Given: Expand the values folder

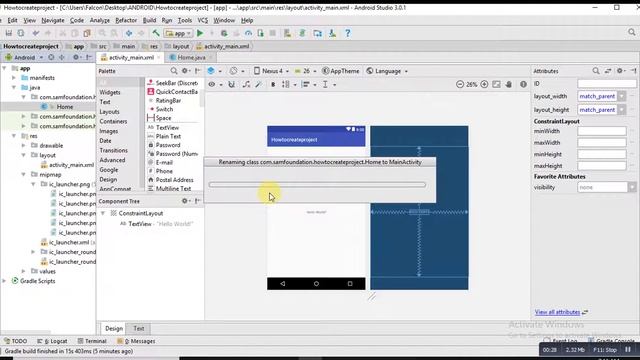Looking at the screenshot, I should pos(24,271).
